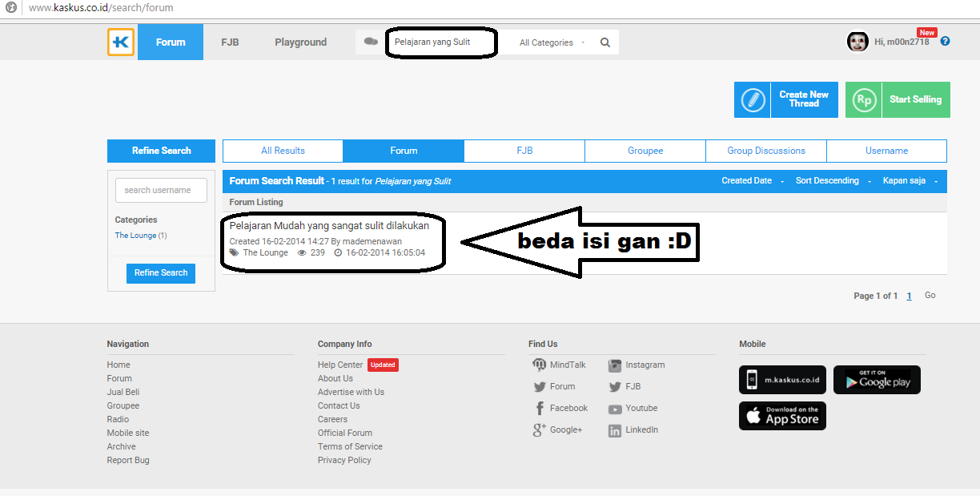This screenshot has width=980, height=496.
Task: Open the Kapan saja time filter dropdown
Action: (x=910, y=181)
